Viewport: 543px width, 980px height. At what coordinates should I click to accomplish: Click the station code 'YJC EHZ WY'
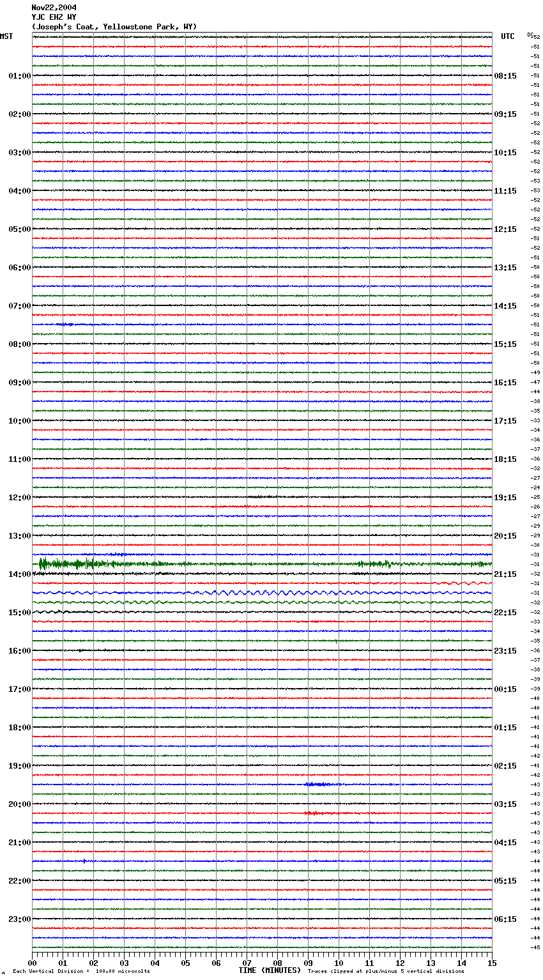[x=54, y=17]
